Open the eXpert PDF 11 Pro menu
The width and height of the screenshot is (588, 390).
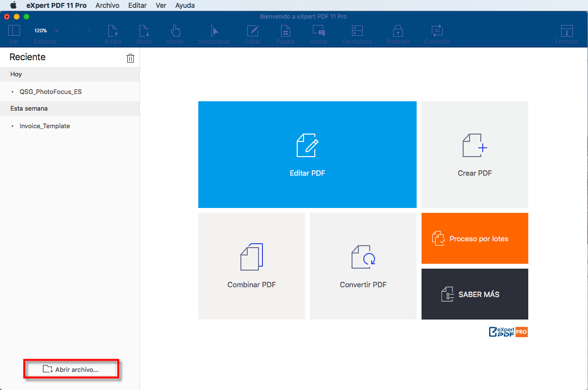(56, 5)
